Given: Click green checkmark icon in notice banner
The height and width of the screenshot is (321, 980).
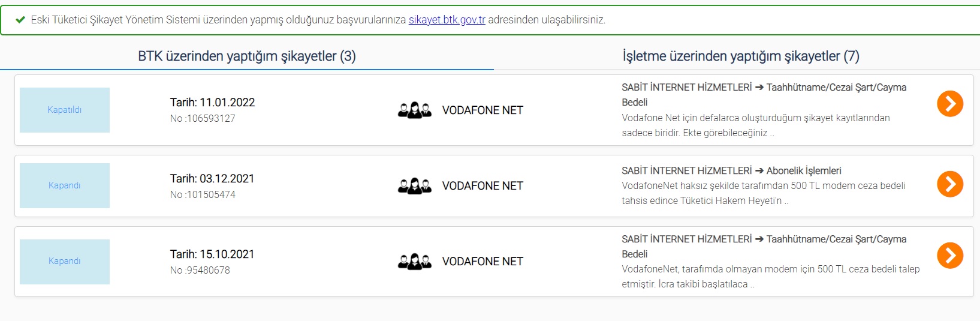Looking at the screenshot, I should pyautogui.click(x=20, y=20).
